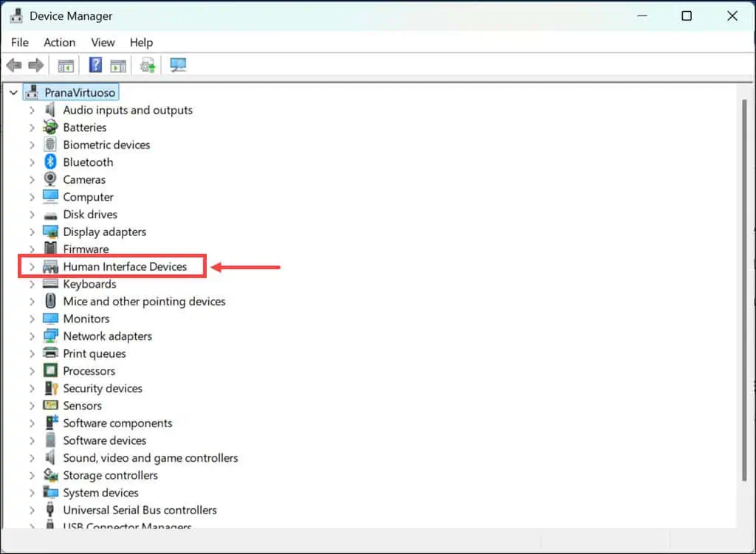Image resolution: width=756 pixels, height=554 pixels.
Task: Expand the Bluetooth category chevron
Action: [x=32, y=162]
